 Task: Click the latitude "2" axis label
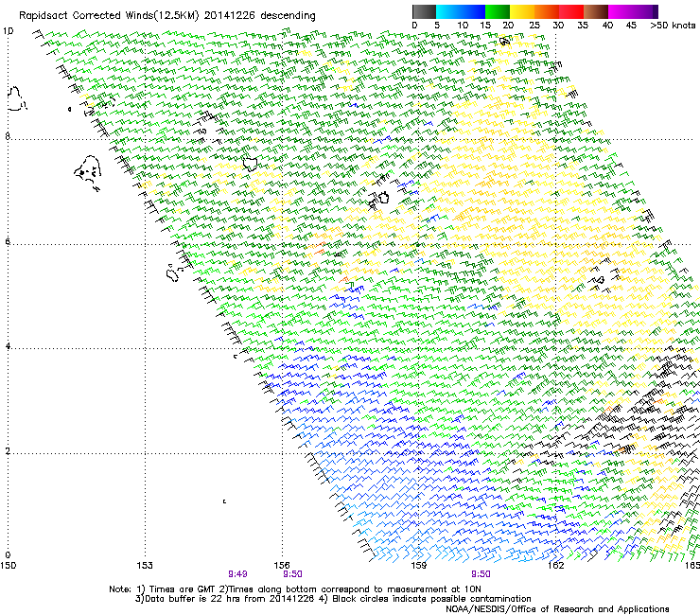click(8, 450)
